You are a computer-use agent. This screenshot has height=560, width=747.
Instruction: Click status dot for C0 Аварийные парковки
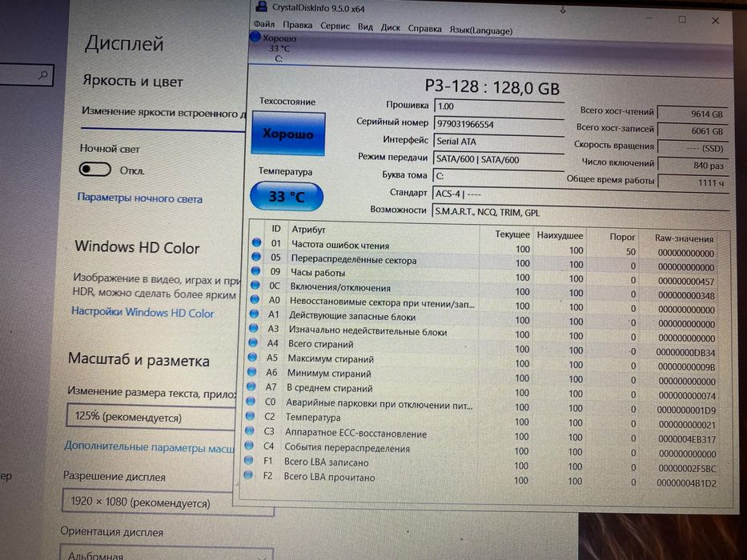(x=251, y=402)
